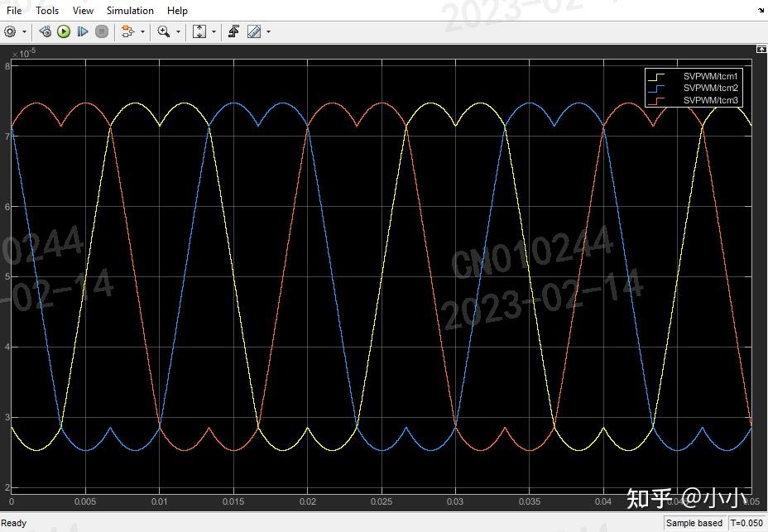Viewport: 768px width, 532px height.
Task: Toggle SVPWM/tcm3 signal in the legend
Action: click(713, 101)
